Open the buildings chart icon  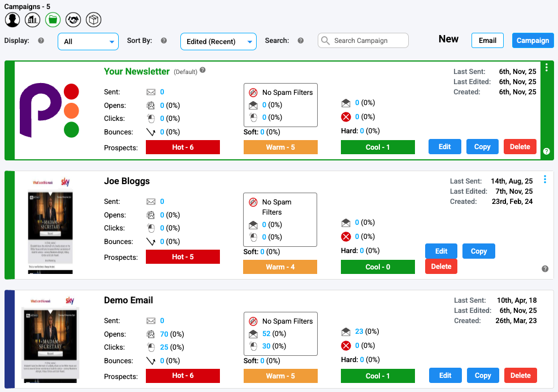[33, 20]
